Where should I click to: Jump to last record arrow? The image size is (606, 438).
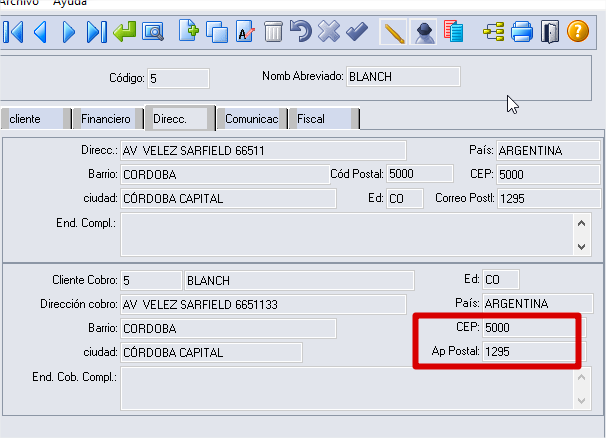97,32
